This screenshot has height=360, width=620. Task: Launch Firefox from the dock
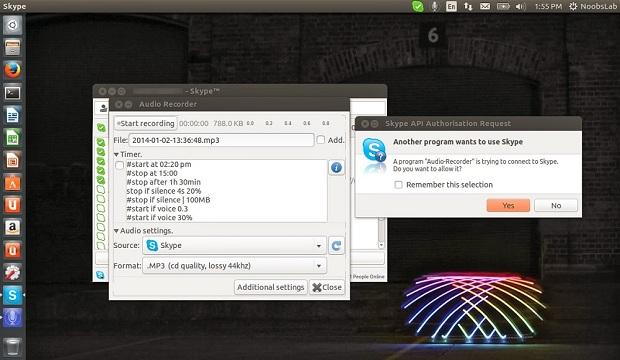(x=12, y=70)
